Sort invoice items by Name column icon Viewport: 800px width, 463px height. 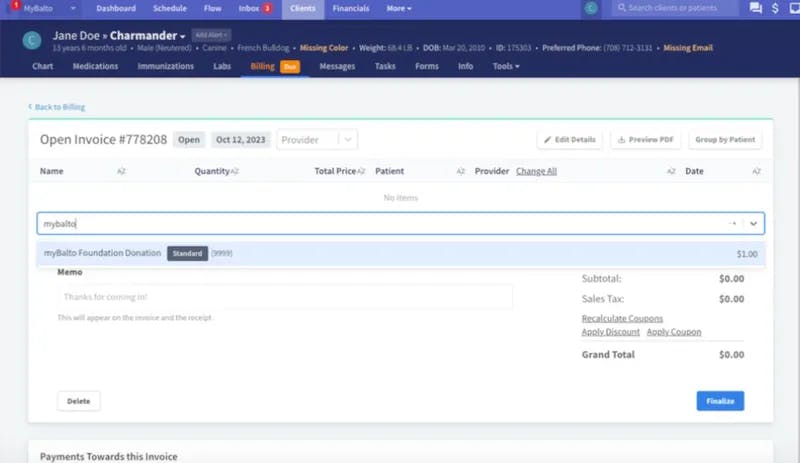[121, 172]
